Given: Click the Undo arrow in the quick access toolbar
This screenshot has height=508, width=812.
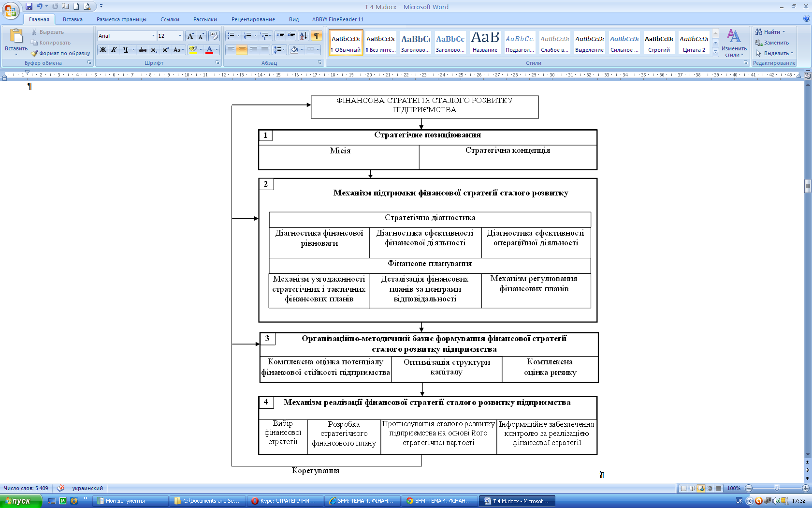Looking at the screenshot, I should [40, 6].
